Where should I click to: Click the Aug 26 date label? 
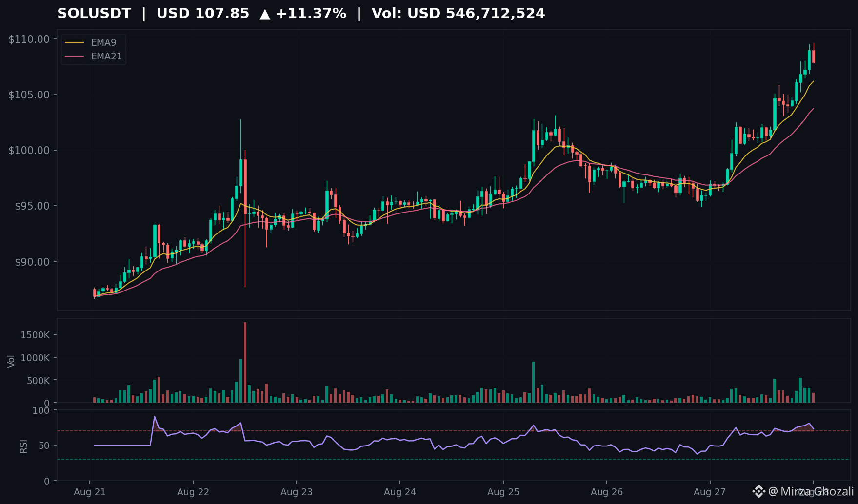coord(607,492)
